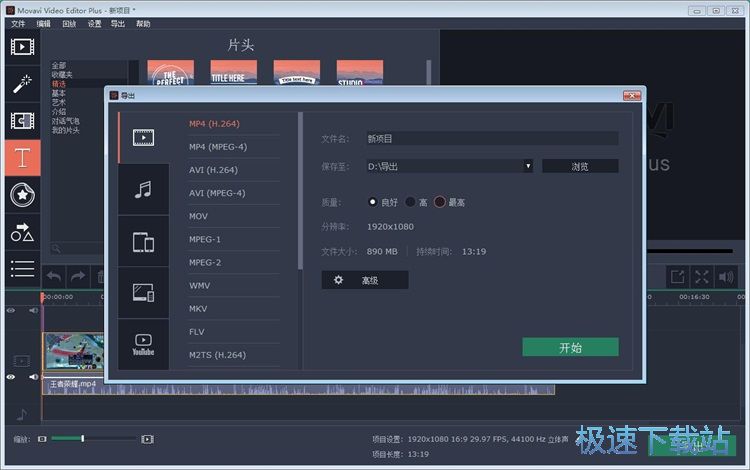750x470 pixels.
Task: Click the Undo arrow in toolbar
Action: click(x=54, y=276)
